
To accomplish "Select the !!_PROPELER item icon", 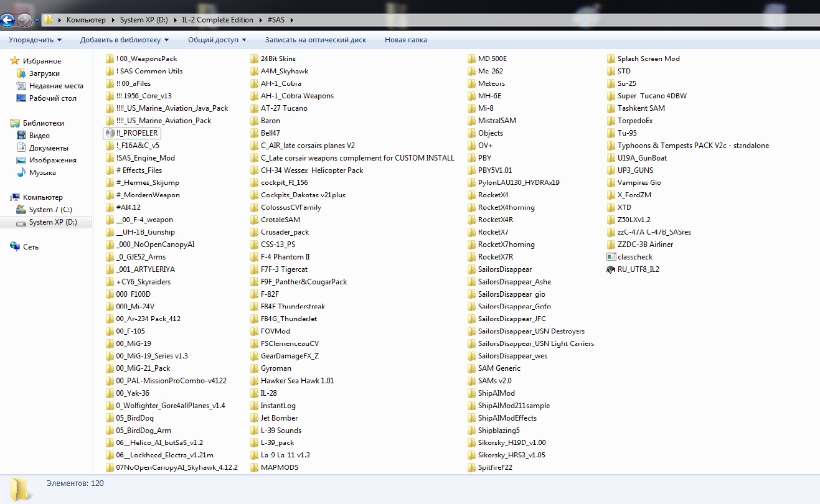I will coord(110,133).
